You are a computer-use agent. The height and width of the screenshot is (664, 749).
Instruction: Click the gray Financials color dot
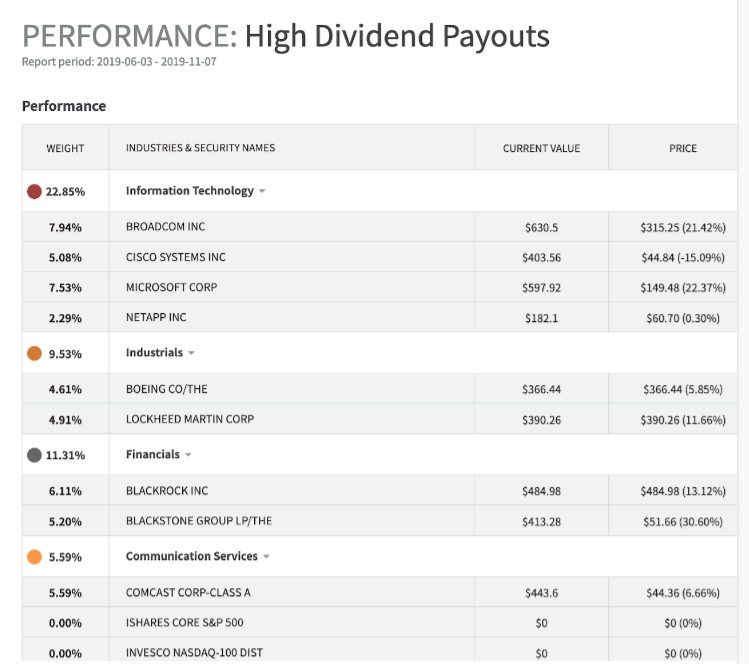tap(34, 455)
